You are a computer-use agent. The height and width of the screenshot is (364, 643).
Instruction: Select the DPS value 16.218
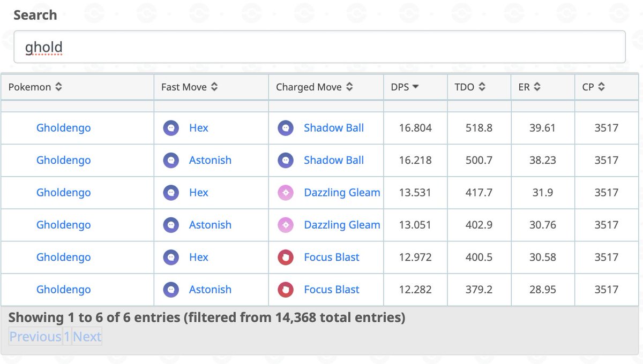click(415, 160)
